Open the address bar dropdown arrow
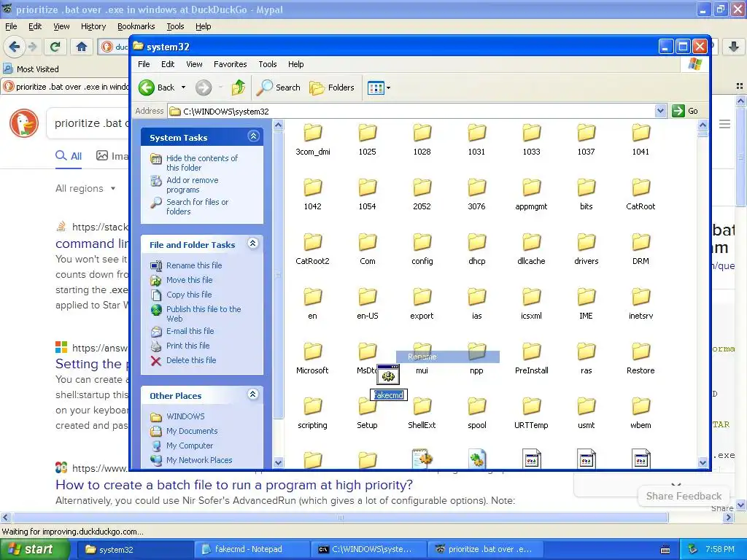This screenshot has width=747, height=560. pos(659,111)
